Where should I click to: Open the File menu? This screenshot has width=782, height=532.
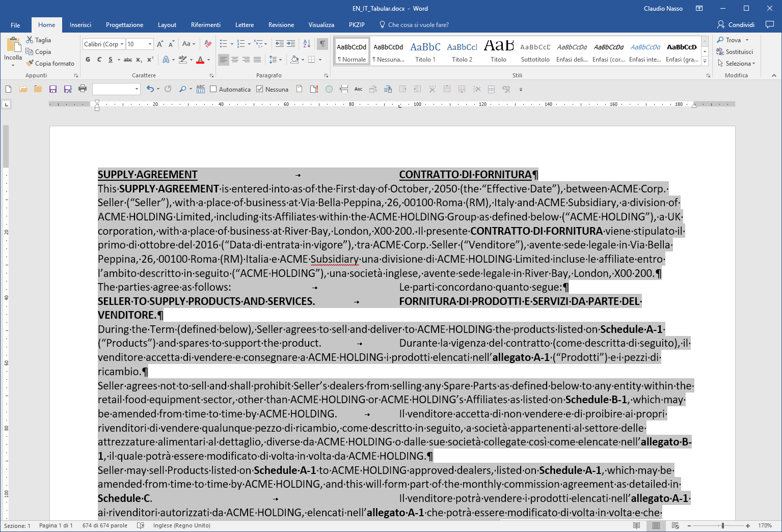pos(15,24)
